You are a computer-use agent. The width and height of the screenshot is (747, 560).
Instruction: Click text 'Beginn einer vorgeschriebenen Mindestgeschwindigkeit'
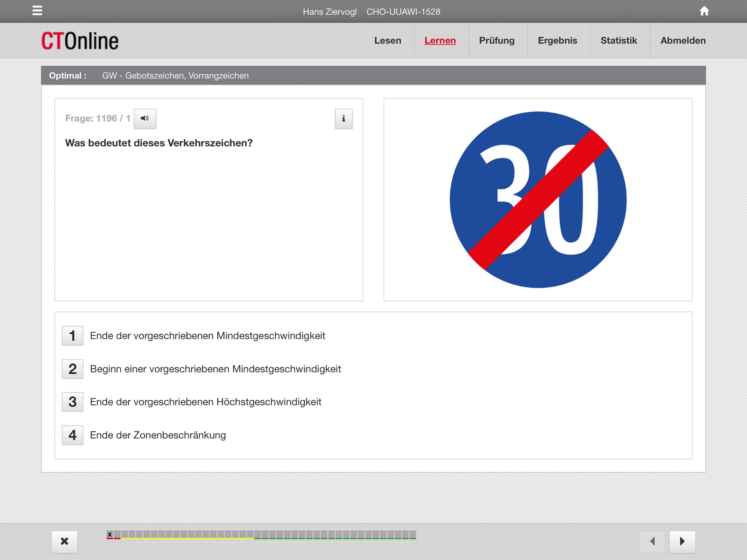215,369
